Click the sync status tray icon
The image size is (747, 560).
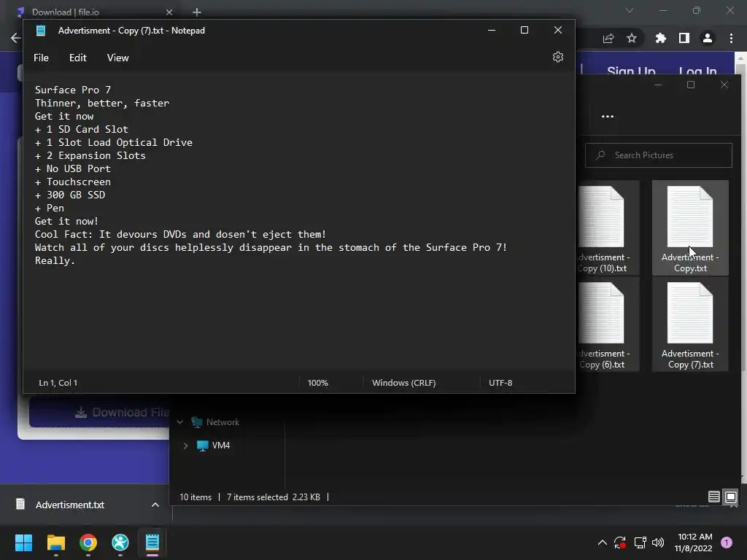[620, 542]
